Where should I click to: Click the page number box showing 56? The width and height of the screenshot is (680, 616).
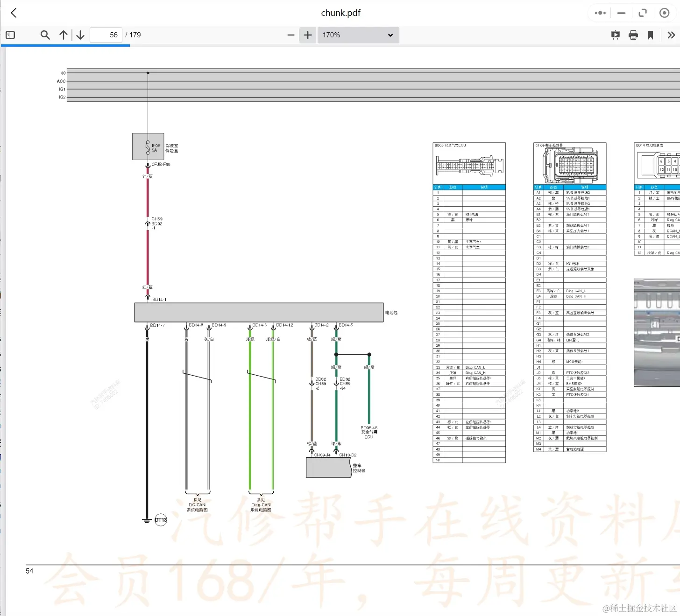(106, 35)
